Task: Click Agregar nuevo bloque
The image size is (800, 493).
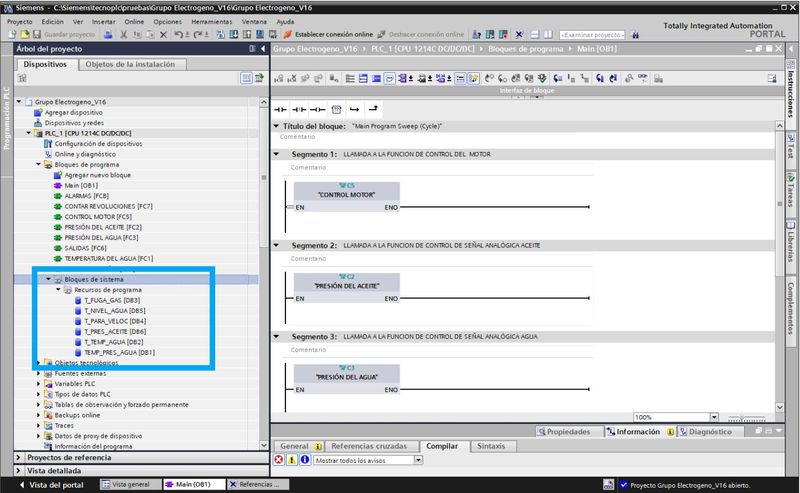Action: pos(97,175)
